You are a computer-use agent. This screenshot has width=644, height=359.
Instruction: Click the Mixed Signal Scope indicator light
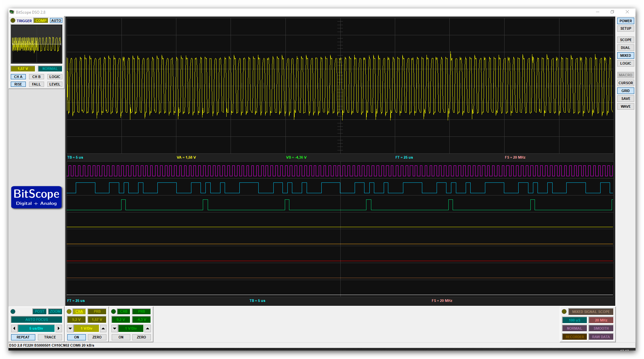564,312
